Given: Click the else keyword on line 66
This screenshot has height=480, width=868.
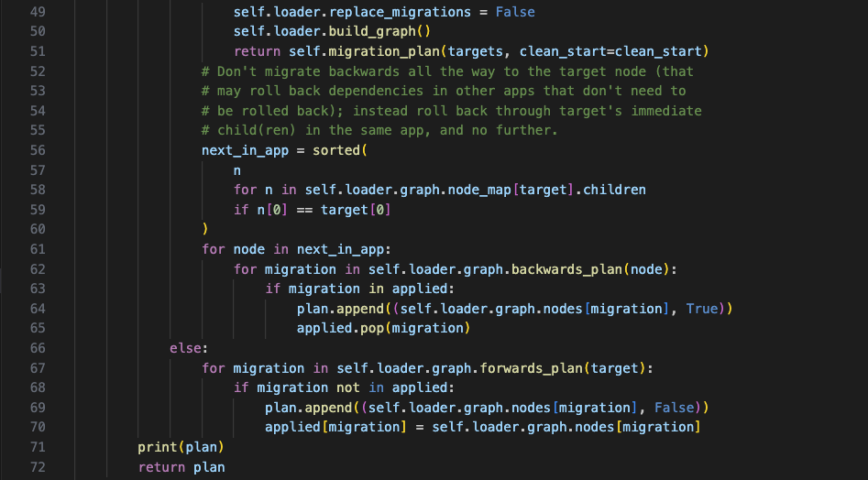Looking at the screenshot, I should point(185,348).
